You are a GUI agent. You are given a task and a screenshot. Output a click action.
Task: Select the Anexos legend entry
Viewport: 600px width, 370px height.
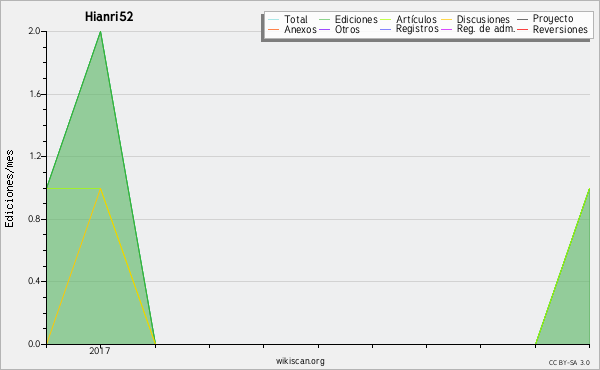coord(292,29)
